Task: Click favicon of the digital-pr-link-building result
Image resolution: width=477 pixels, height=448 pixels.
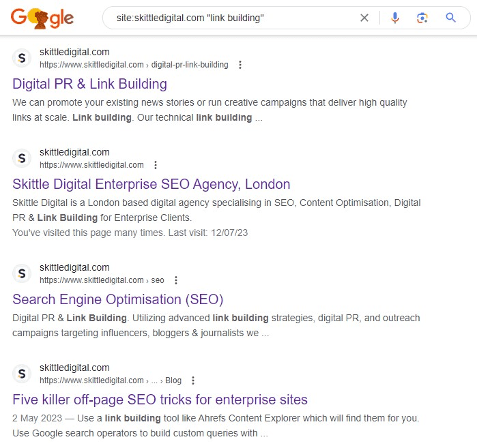Action: pyautogui.click(x=22, y=58)
